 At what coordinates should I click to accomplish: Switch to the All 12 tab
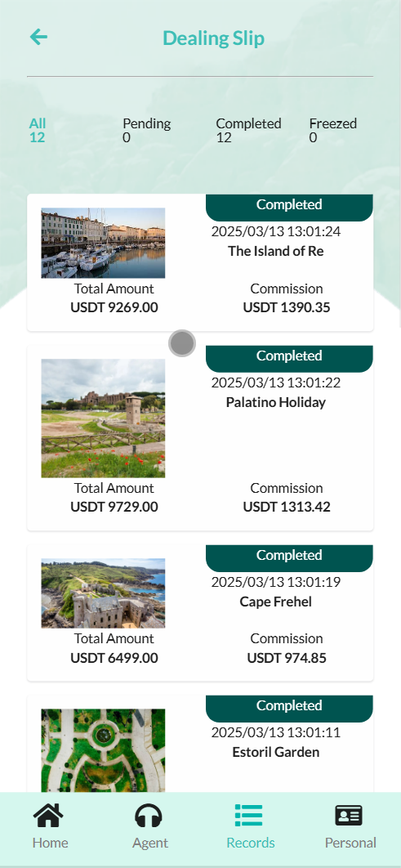[x=38, y=130]
